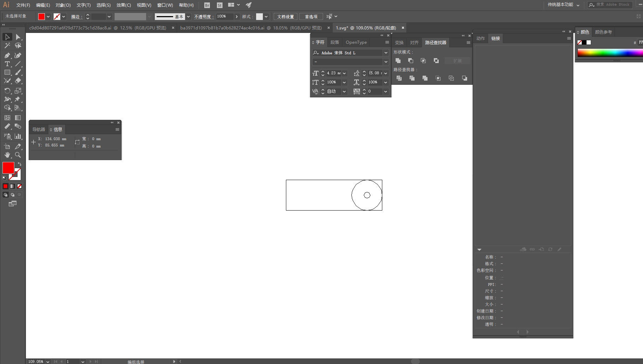Switch to Gradient fill mode
This screenshot has width=643, height=364.
(x=13, y=186)
